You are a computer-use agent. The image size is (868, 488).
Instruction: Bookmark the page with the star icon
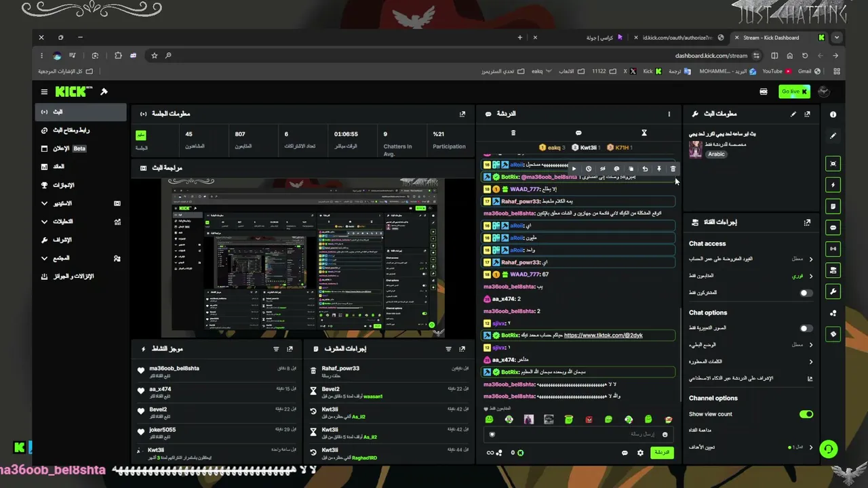154,56
